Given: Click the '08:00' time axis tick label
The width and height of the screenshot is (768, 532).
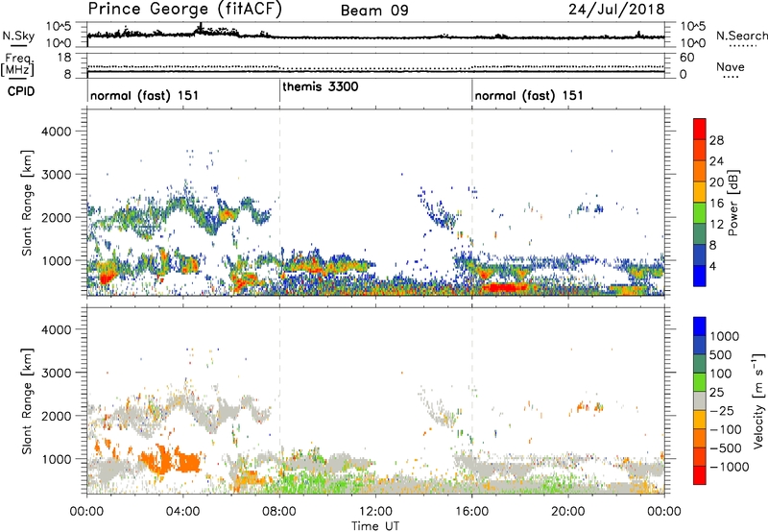Looking at the screenshot, I should click(279, 512).
